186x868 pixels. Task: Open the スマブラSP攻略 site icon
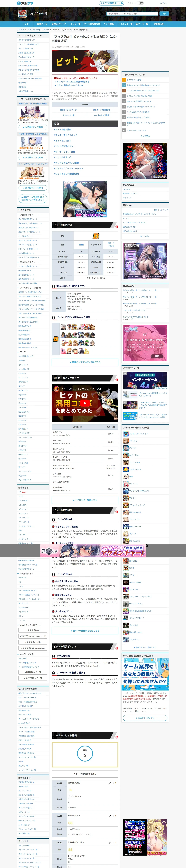[22, 14]
